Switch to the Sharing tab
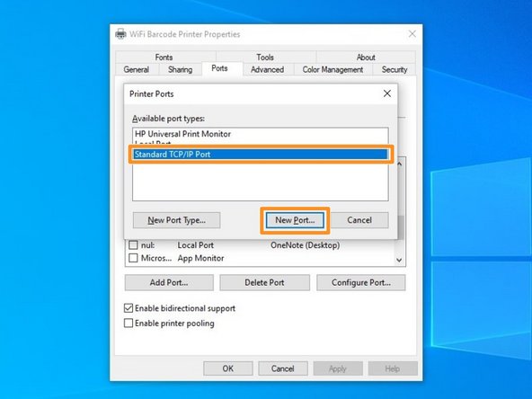Screen dimensions: 532x399 (x=180, y=69)
